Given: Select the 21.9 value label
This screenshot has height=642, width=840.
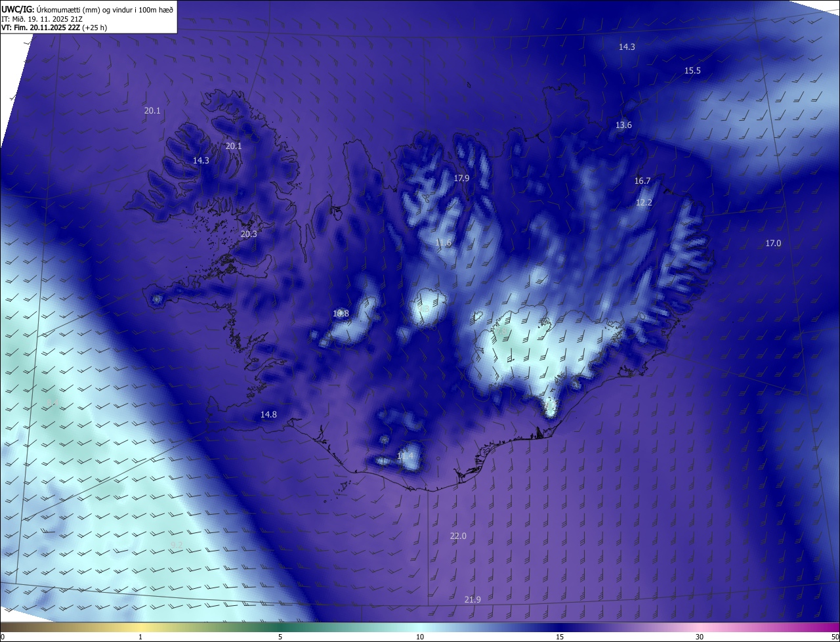Looking at the screenshot, I should click(x=472, y=600).
